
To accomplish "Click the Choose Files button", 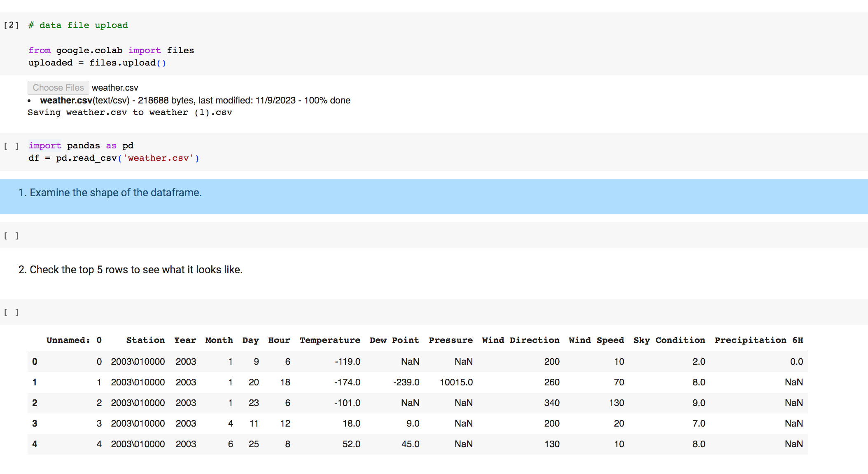I will click(x=58, y=88).
